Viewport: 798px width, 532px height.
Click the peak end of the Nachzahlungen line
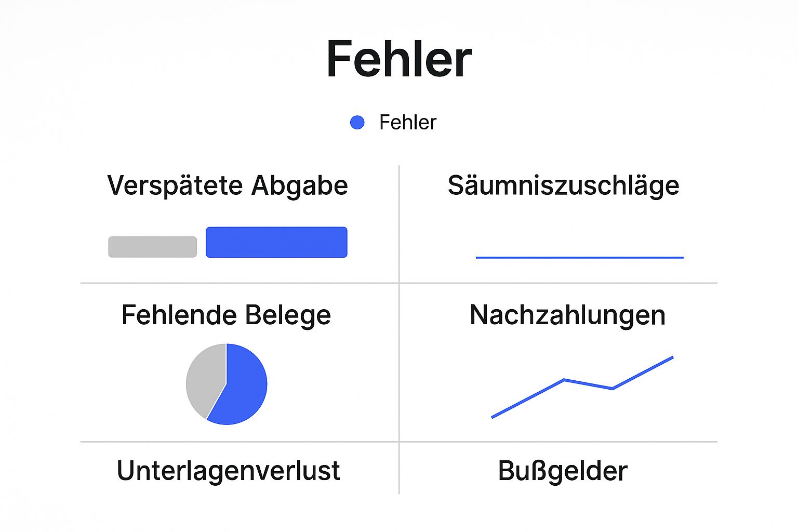(x=672, y=357)
